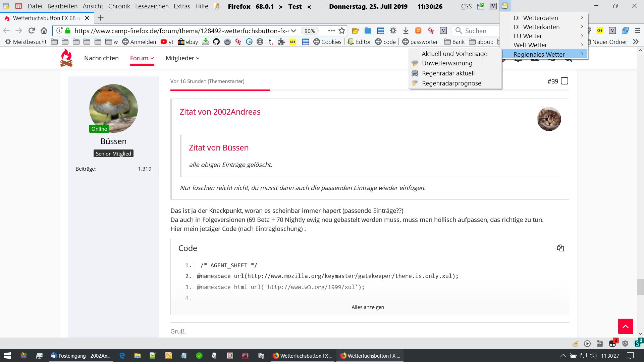Show more bookmarks via double chevron
Viewport: 644px width, 362px height.
[636, 42]
